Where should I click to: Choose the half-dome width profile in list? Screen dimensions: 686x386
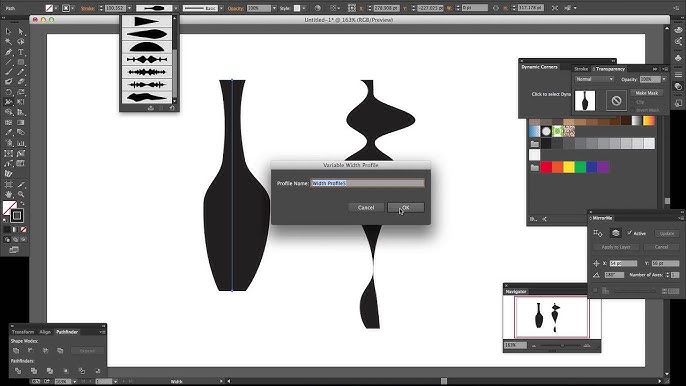147,46
